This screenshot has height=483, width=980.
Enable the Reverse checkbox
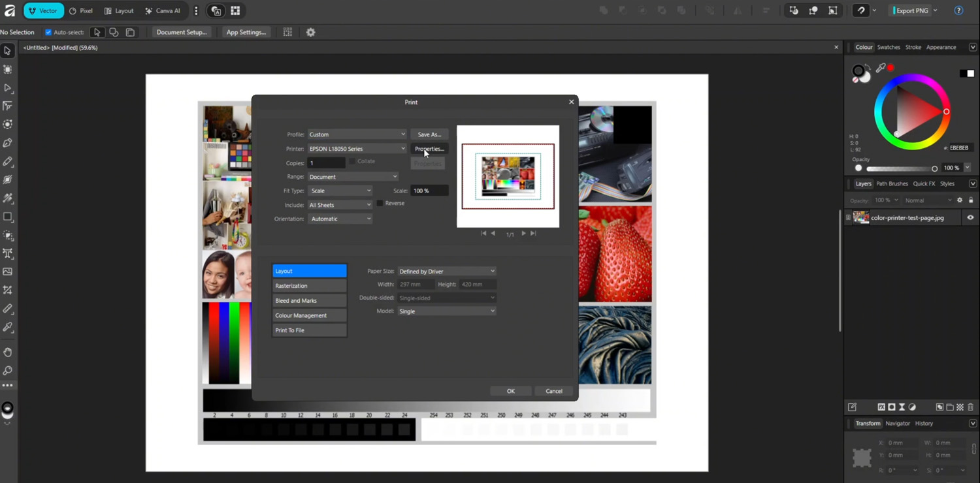tap(380, 204)
